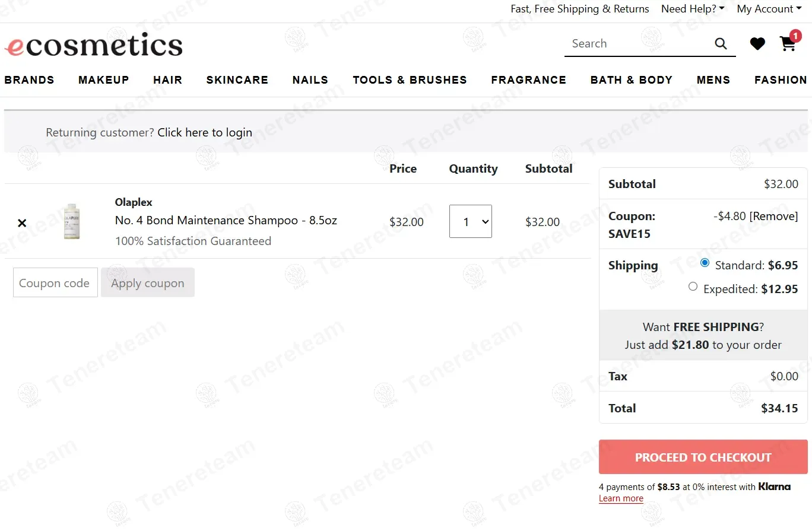This screenshot has width=812, height=531.
Task: Click Proceed to Checkout button
Action: coord(703,457)
